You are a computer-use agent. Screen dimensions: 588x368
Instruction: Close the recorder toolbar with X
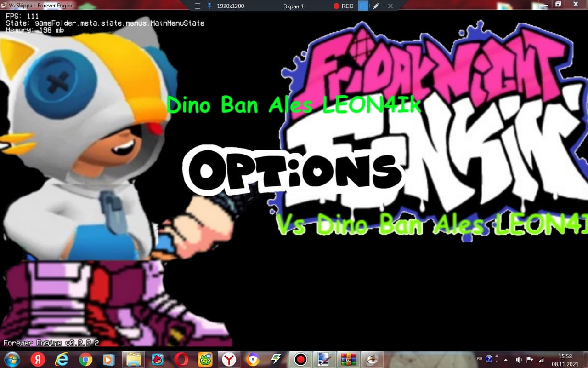[390, 6]
